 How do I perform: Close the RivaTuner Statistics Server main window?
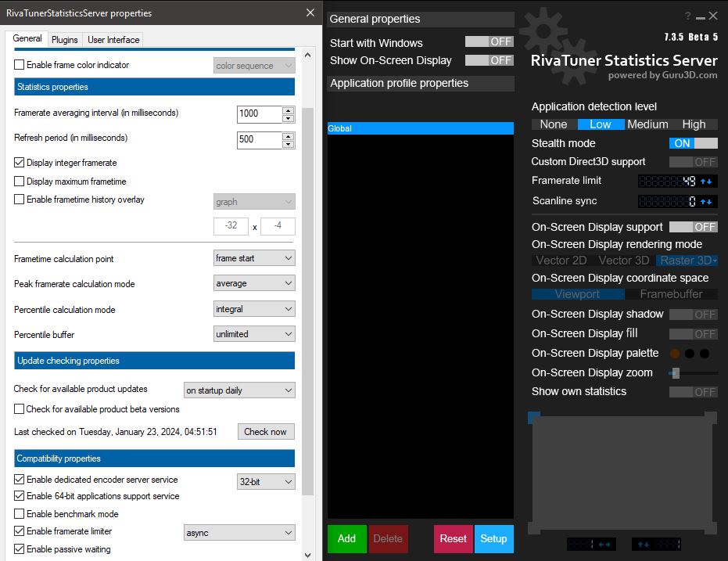click(714, 16)
